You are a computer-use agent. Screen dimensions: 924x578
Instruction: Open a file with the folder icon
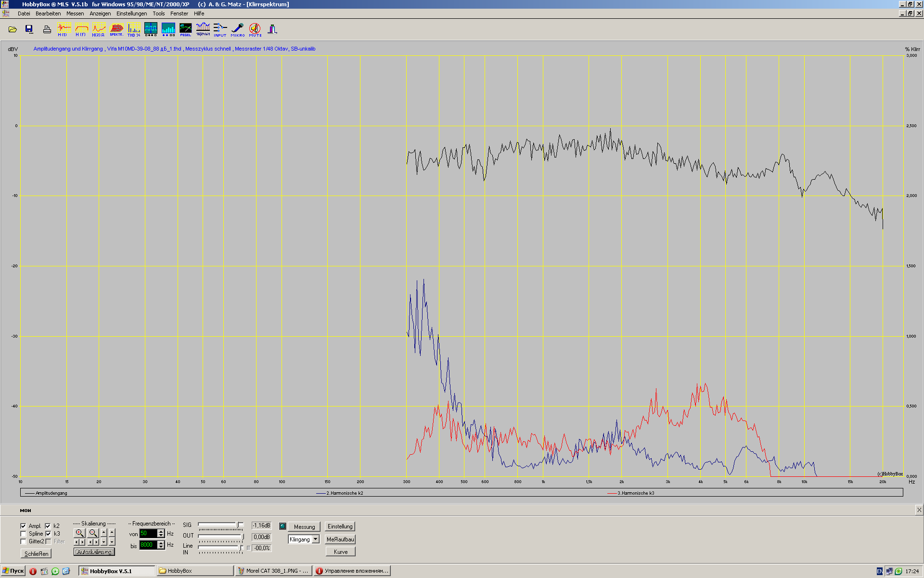[x=13, y=29]
